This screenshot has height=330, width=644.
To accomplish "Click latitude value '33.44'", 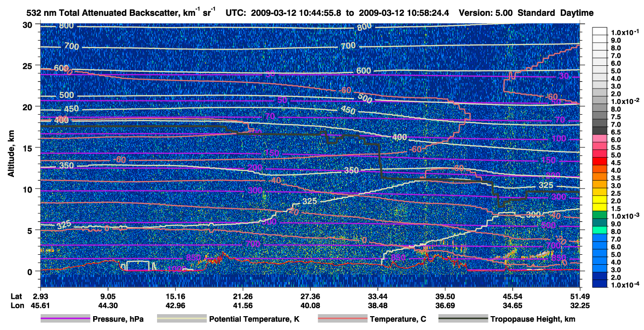I will [x=377, y=296].
